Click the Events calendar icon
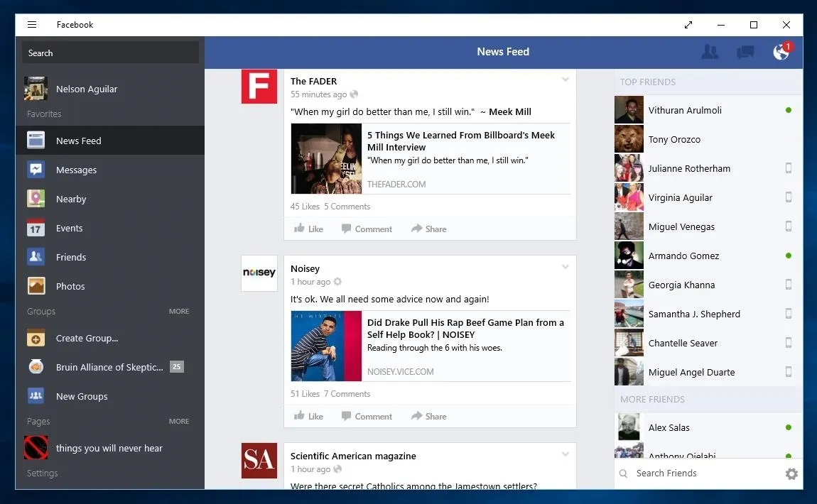The image size is (817, 504). click(x=36, y=228)
